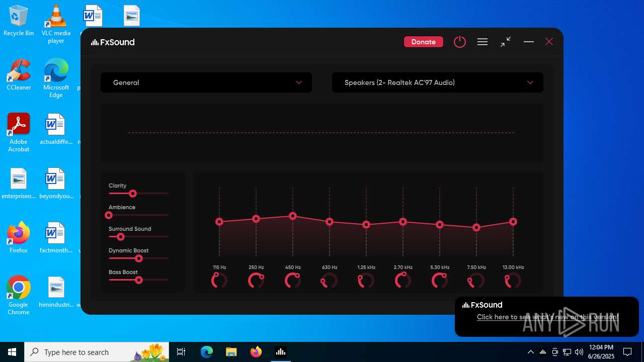Click the 115 Hz frequency knob
This screenshot has height=362, width=644.
click(219, 280)
